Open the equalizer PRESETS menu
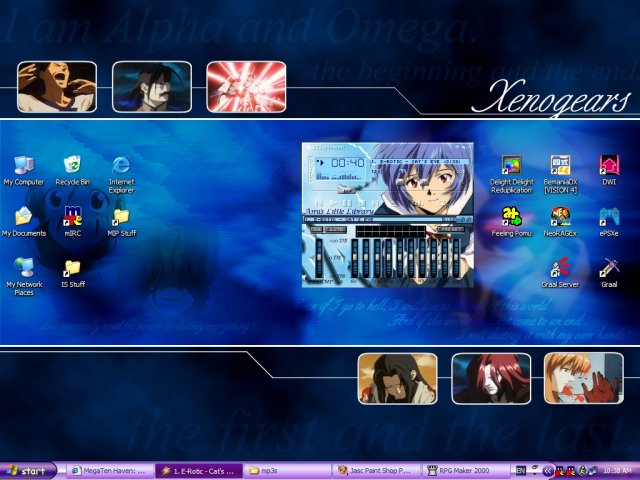This screenshot has width=640, height=480. point(450,229)
